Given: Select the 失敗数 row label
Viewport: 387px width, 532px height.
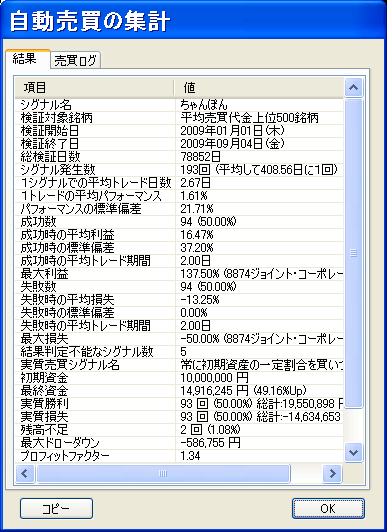Looking at the screenshot, I should [38, 287].
